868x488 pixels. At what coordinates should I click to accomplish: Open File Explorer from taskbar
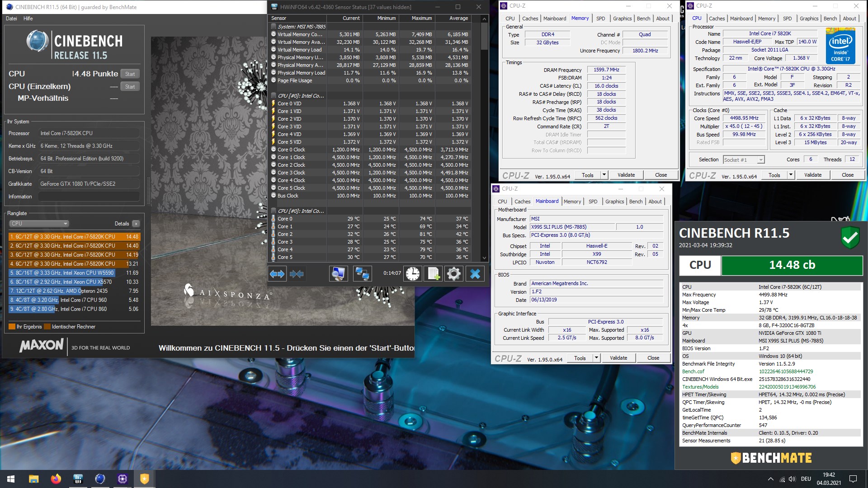click(33, 479)
